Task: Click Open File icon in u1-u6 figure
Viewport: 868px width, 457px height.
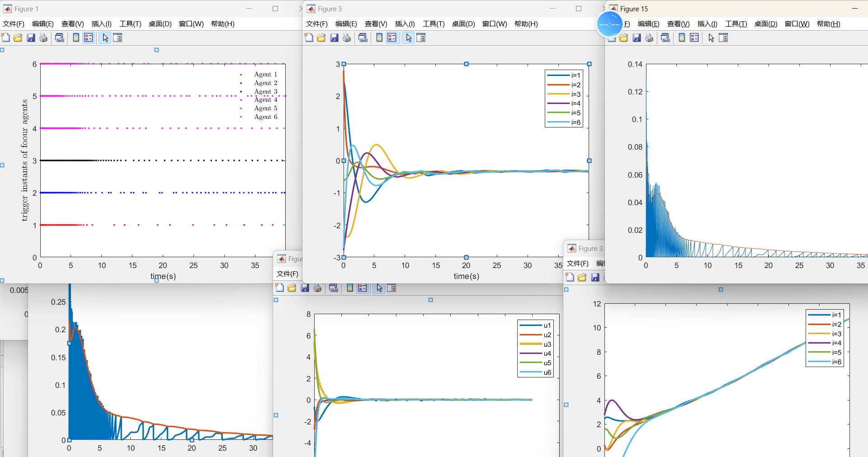Action: (x=292, y=287)
